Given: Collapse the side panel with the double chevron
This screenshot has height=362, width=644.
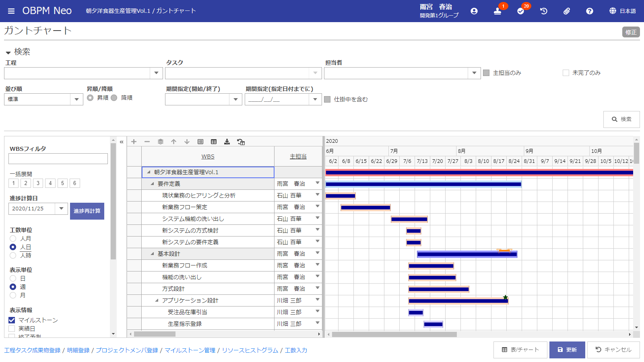Looking at the screenshot, I should (122, 142).
